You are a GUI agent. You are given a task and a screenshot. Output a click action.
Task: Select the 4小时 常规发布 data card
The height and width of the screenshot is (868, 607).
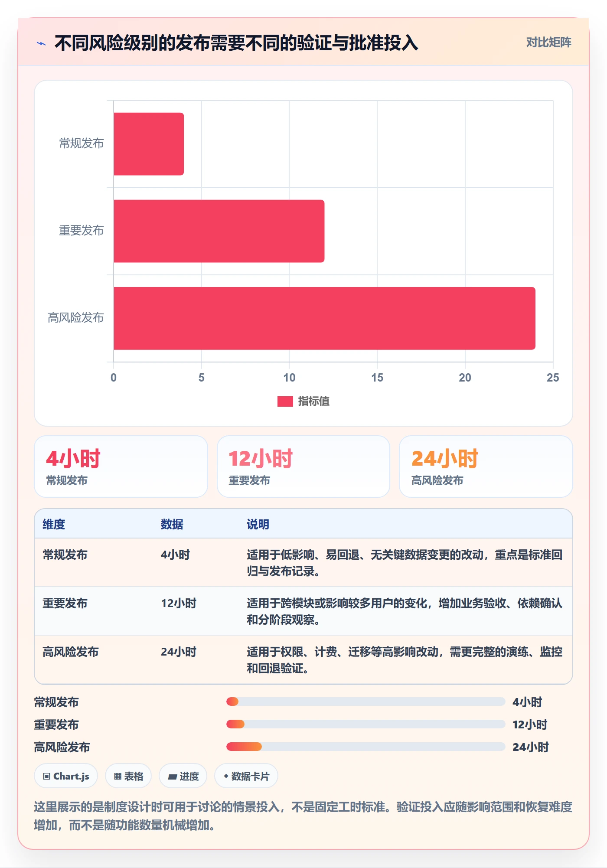(x=121, y=467)
